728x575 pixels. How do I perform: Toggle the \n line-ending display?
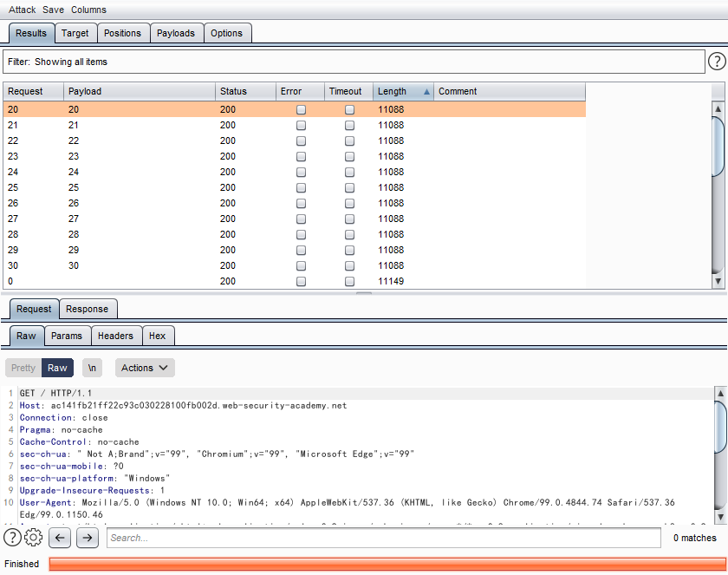pos(92,368)
